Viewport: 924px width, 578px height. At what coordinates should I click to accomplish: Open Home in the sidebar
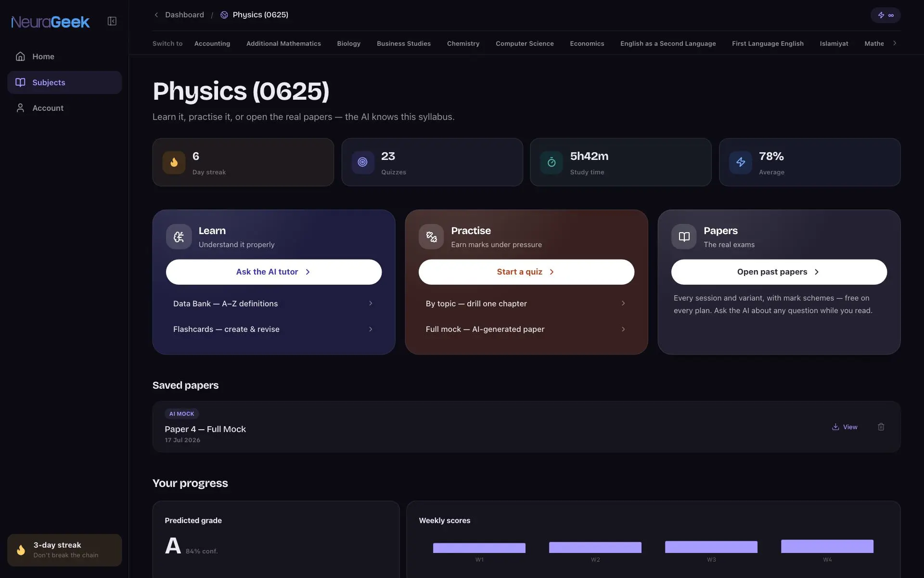[x=64, y=56]
